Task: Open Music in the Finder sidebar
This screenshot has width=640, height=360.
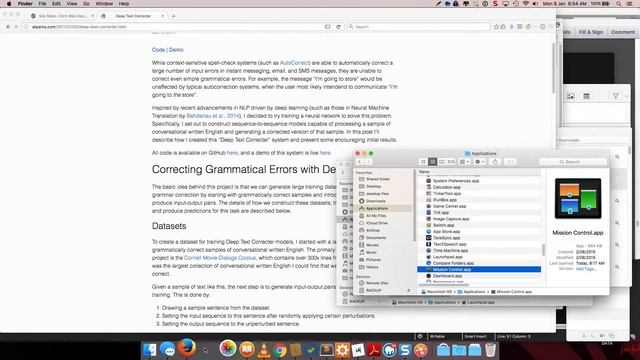Action: pos(371,252)
